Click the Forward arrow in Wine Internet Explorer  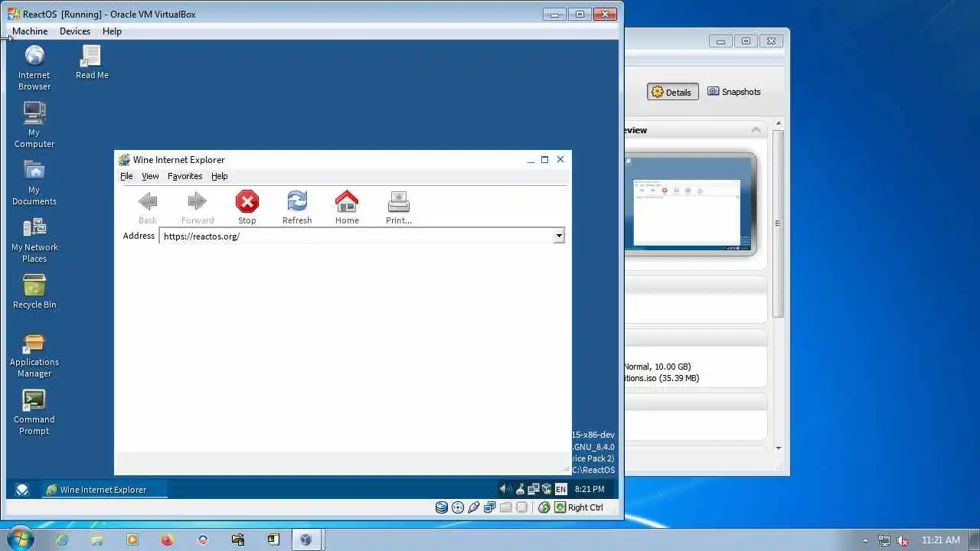click(198, 207)
